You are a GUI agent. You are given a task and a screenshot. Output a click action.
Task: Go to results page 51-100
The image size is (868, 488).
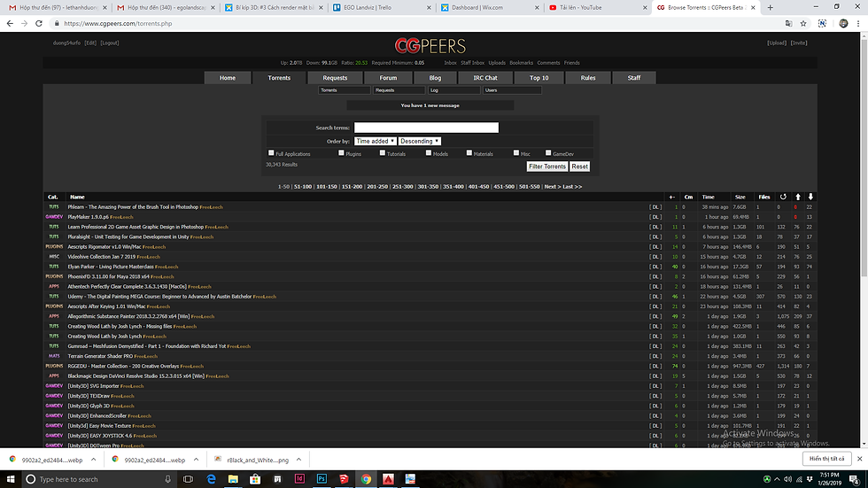click(x=303, y=187)
